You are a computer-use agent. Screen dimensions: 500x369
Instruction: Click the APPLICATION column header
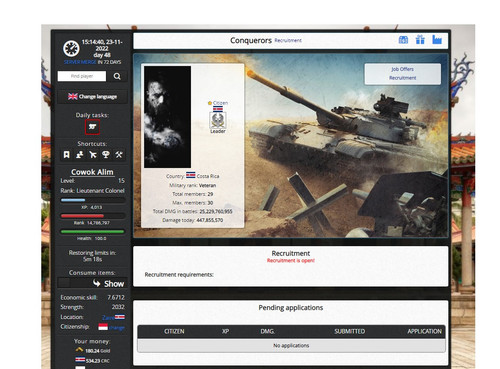[424, 331]
